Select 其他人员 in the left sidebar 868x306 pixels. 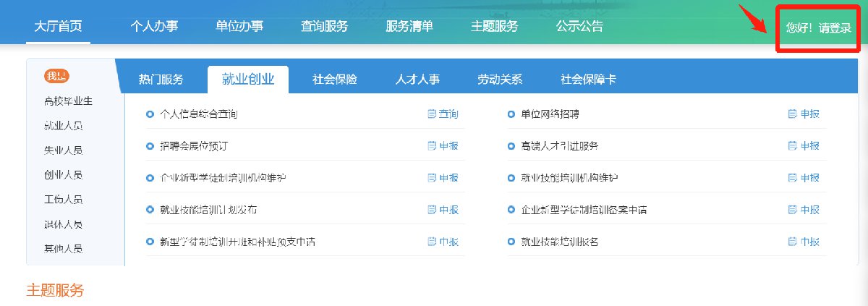(63, 249)
